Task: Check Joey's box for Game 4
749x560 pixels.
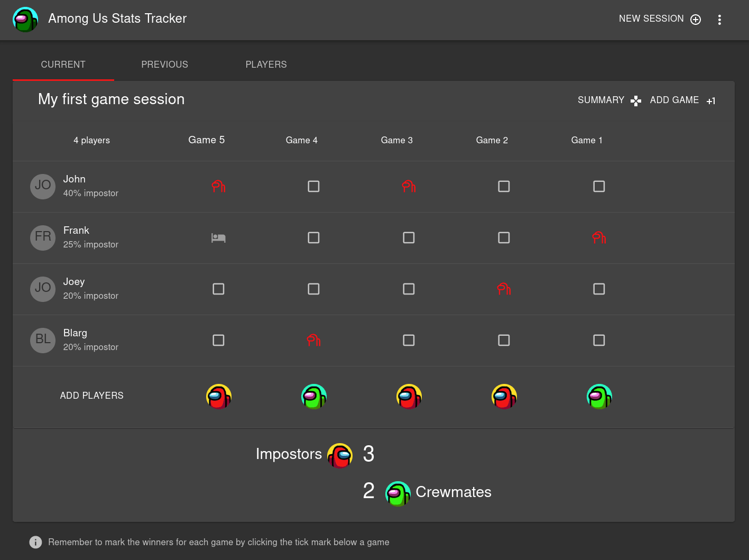Action: (313, 289)
